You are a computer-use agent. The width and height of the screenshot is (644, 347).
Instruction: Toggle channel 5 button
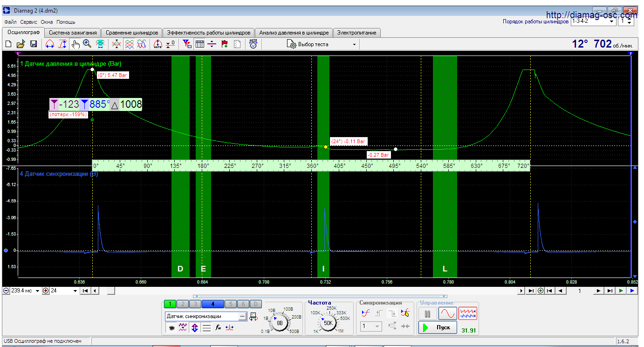(x=230, y=304)
